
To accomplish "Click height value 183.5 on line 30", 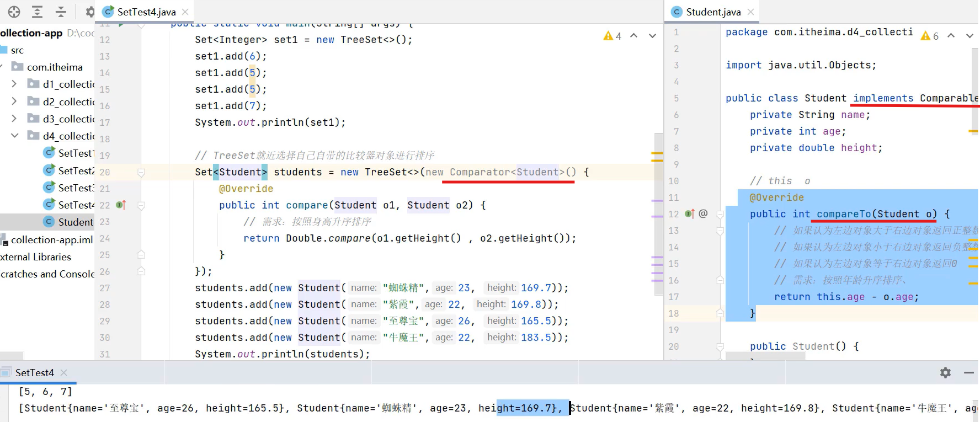I will (x=536, y=338).
